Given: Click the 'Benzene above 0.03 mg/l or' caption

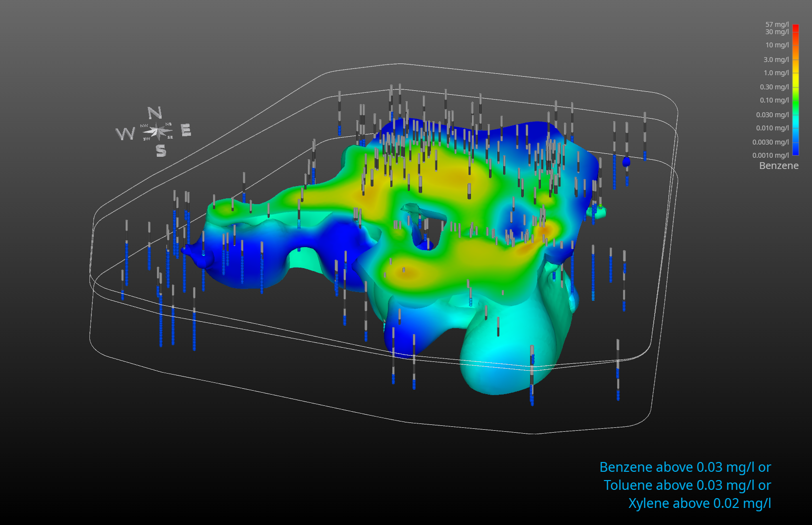Looking at the screenshot, I should pos(685,467).
